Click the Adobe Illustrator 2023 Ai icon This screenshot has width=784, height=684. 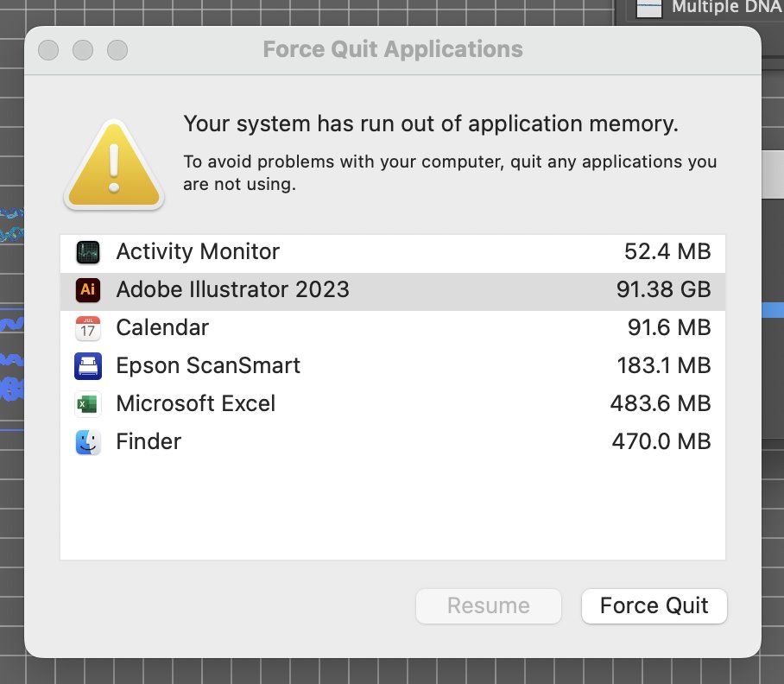[x=88, y=290]
